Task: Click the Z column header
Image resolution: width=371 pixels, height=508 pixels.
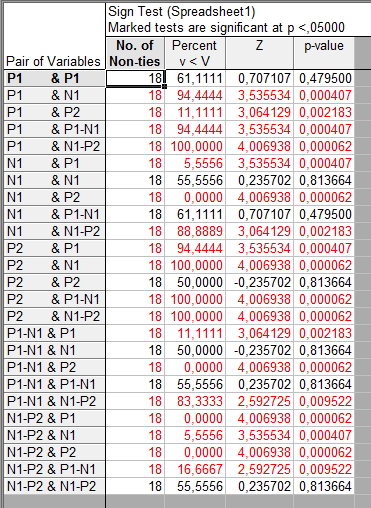Action: tap(259, 53)
